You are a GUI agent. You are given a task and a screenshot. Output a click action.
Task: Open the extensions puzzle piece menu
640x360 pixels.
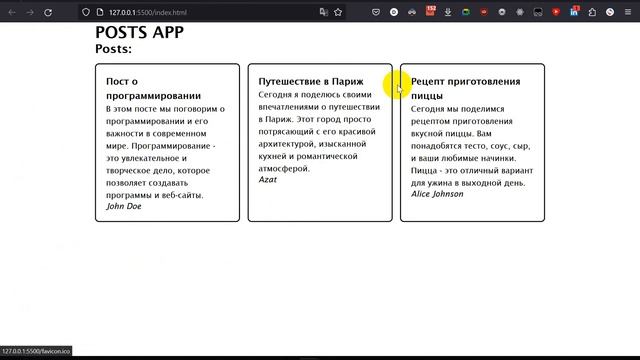[592, 12]
